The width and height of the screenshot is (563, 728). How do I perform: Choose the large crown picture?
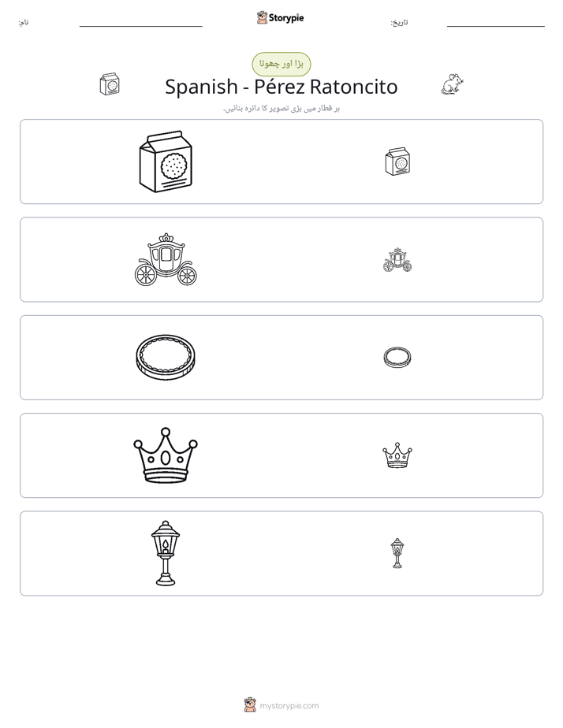166,455
